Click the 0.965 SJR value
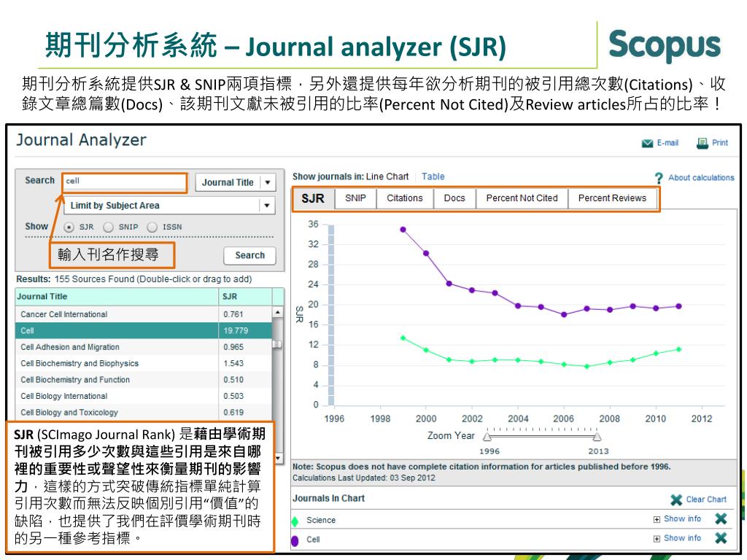Viewport: 747px width, 560px height. [x=233, y=347]
